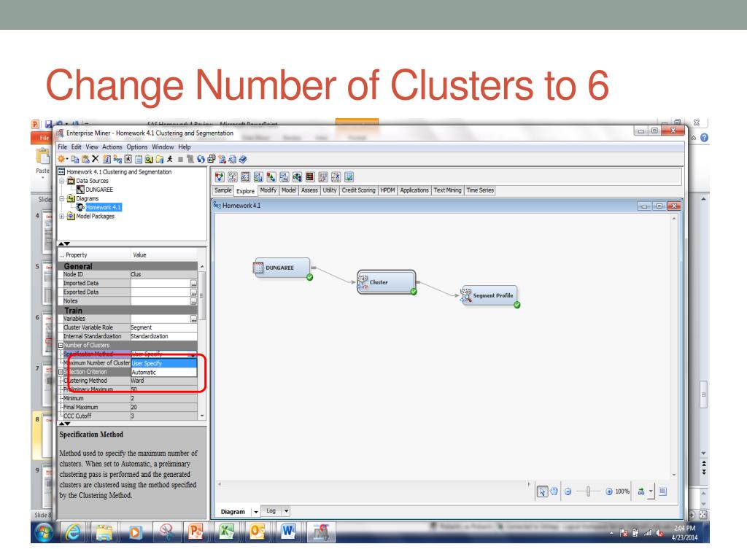The width and height of the screenshot is (747, 560).
Task: Expand the Model Packages tree node
Action: (x=61, y=216)
